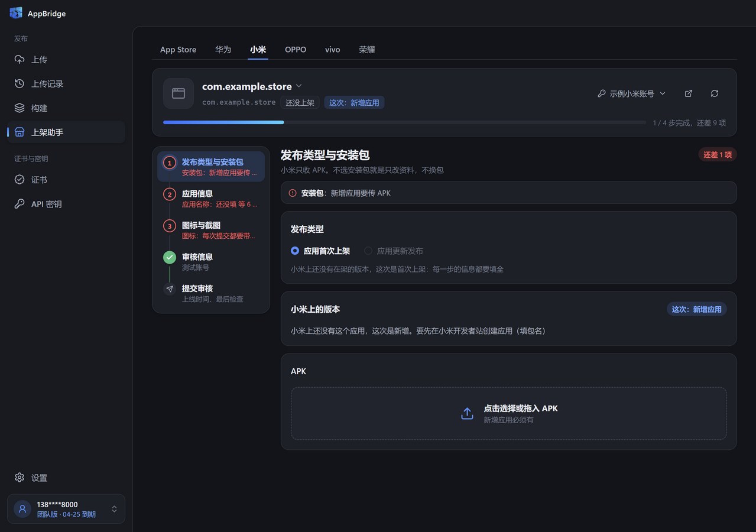Open 上传记录 history in sidebar
The height and width of the screenshot is (532, 756).
(66, 84)
